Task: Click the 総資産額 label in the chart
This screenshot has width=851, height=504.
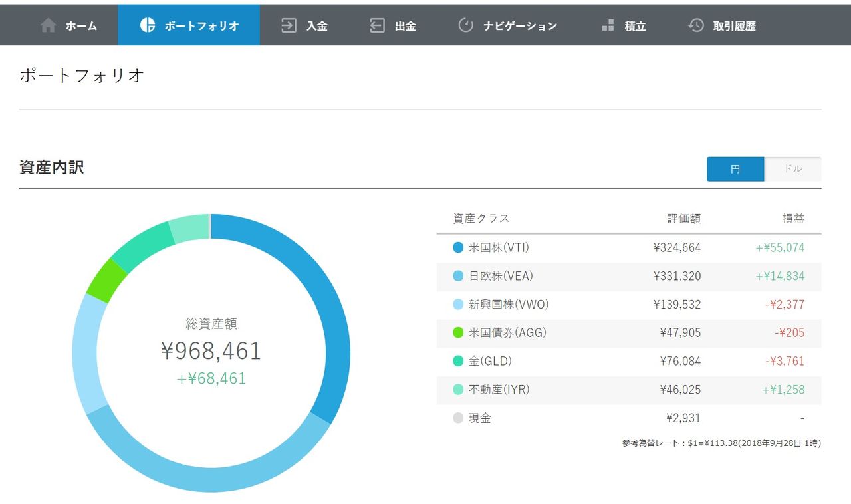Action: point(211,324)
